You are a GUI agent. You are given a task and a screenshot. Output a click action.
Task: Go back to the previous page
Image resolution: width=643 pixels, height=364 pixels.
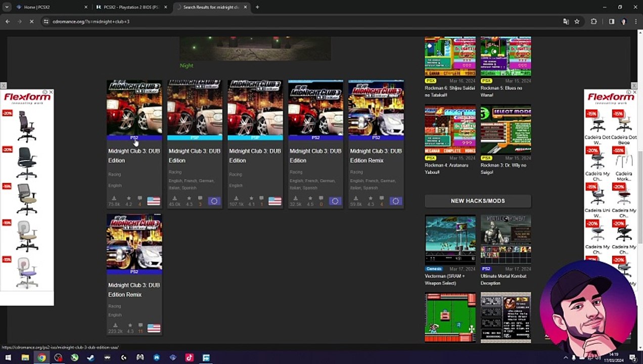pos(8,22)
